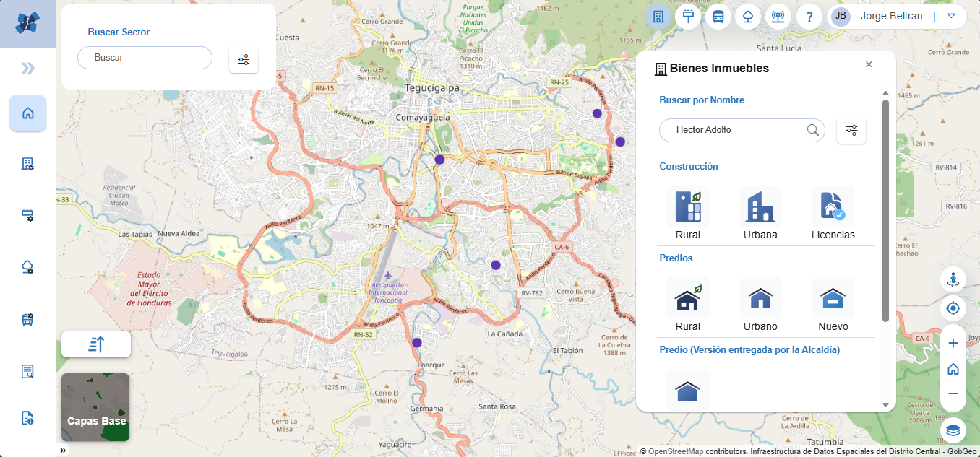Click the antenna telecommunications icon
This screenshot has height=457, width=980.
(778, 17)
